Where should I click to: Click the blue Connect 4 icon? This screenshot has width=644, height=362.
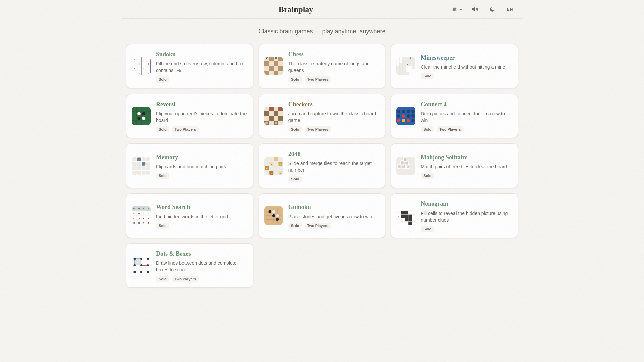pos(406,116)
